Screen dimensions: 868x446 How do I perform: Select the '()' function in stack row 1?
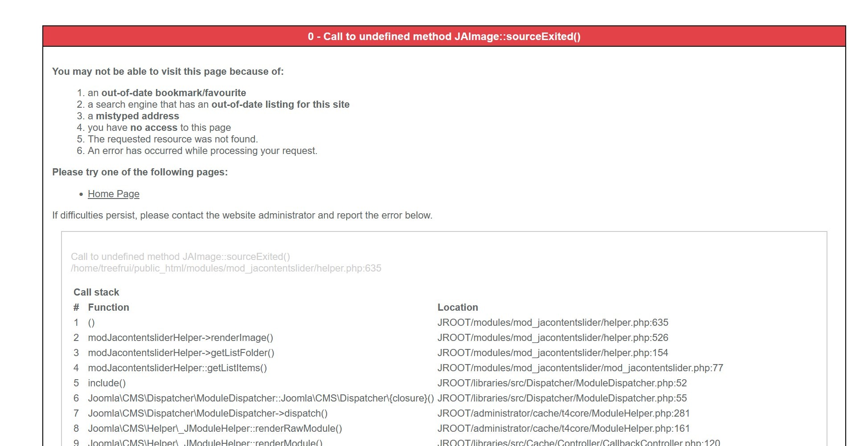coord(91,323)
